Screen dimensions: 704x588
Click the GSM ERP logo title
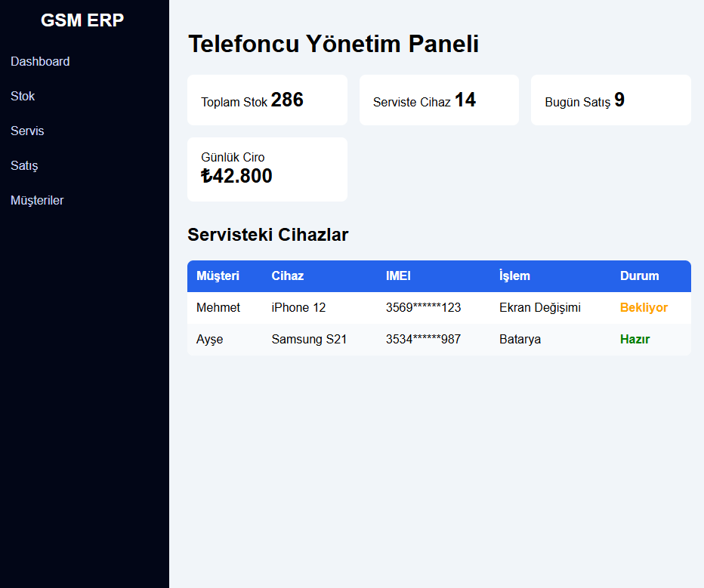82,20
